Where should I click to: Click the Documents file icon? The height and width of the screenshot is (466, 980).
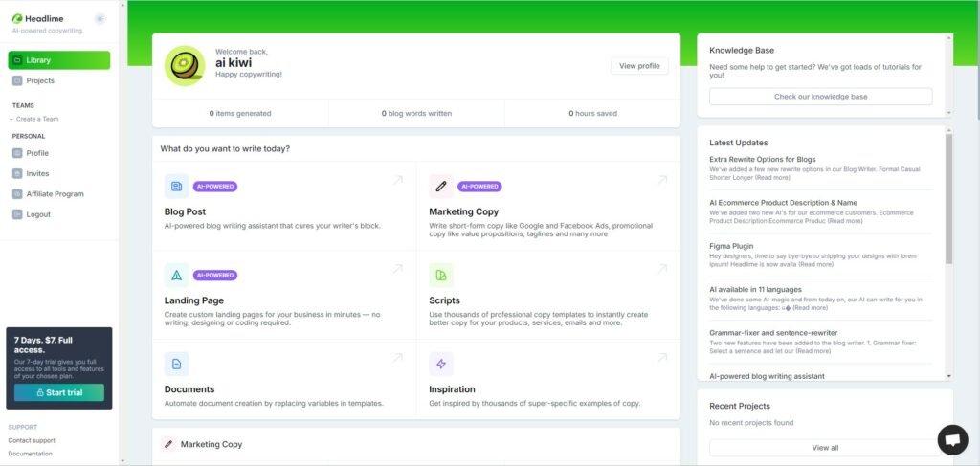pyautogui.click(x=176, y=364)
